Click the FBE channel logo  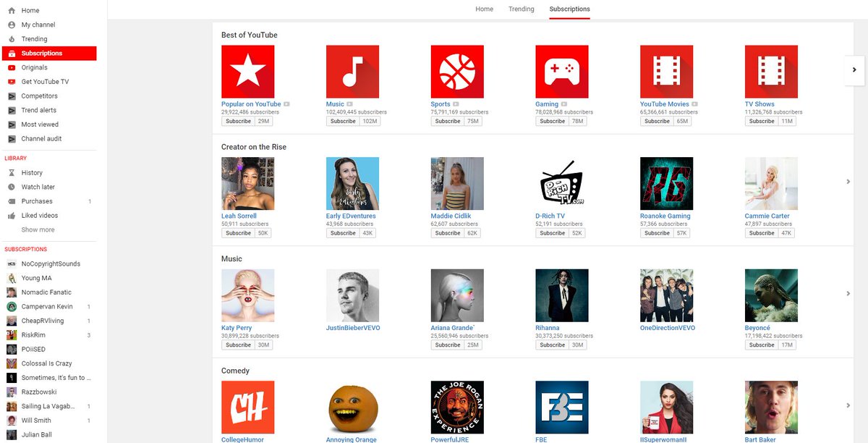(562, 408)
